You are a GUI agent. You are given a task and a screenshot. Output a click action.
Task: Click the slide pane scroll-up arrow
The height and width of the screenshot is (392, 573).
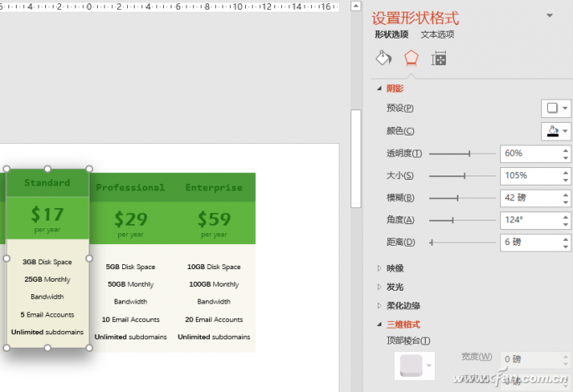point(356,6)
